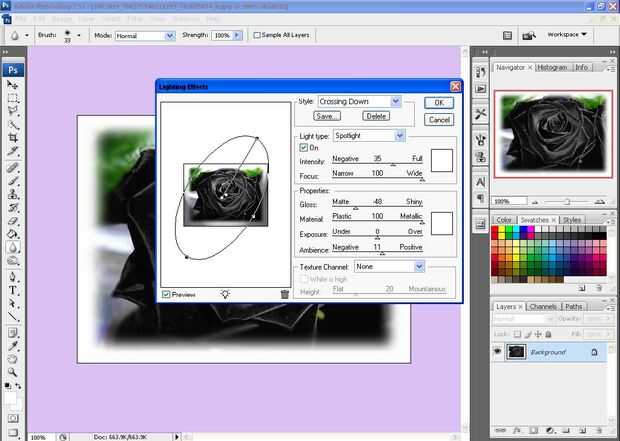This screenshot has width=620, height=441.
Task: Switch foreground and background colors
Action: pyautogui.click(x=18, y=386)
